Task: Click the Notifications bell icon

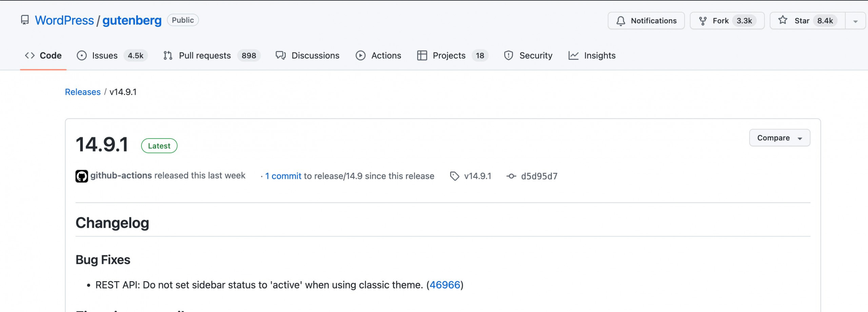Action: coord(621,21)
